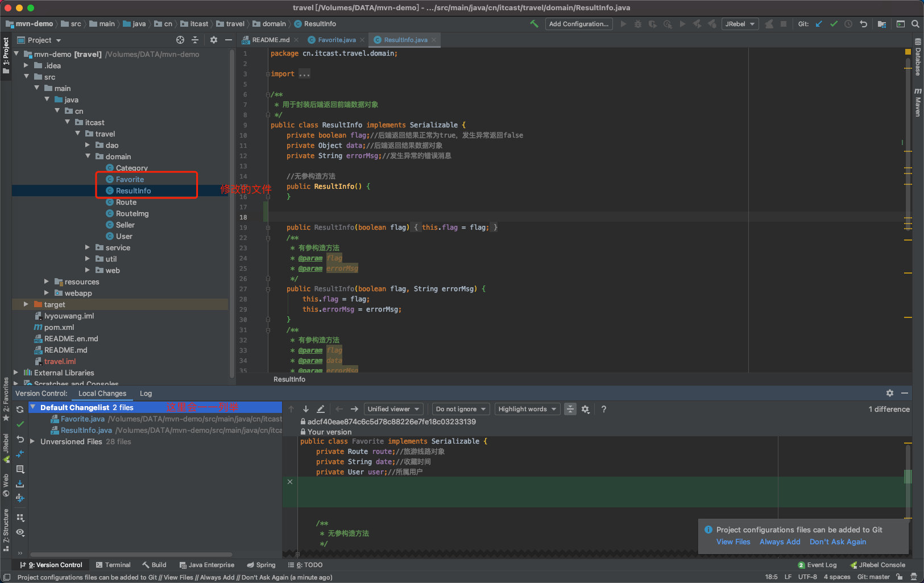Open JRebel run configuration dropdown

tap(740, 24)
